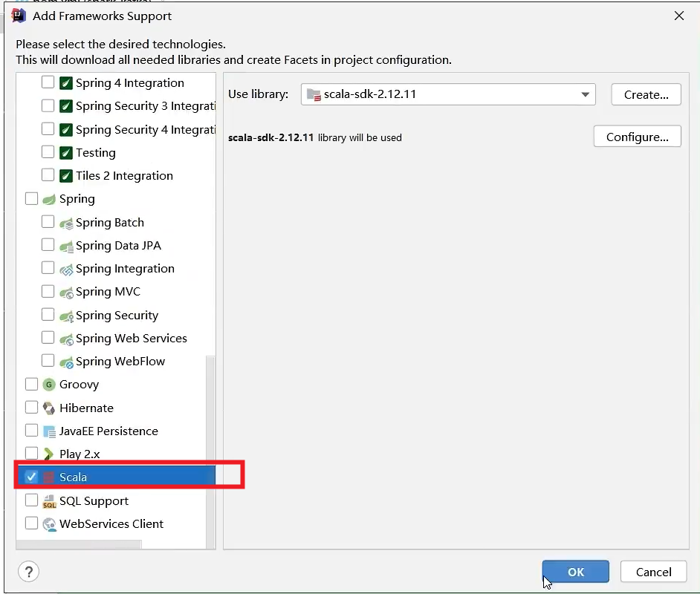Click the Spring 4 Integration leaf icon

point(66,83)
